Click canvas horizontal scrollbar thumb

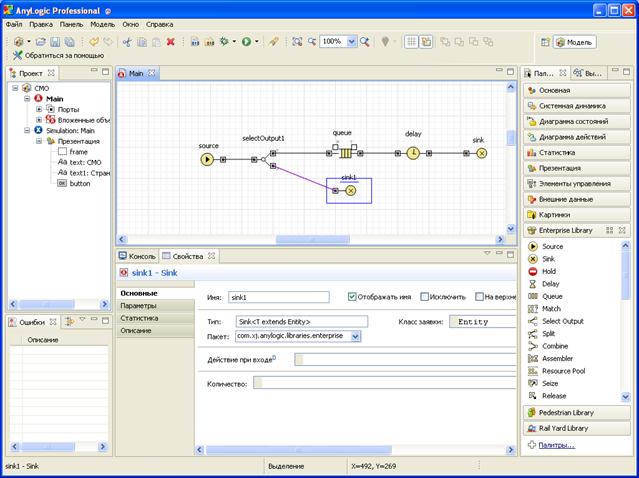coord(313,239)
